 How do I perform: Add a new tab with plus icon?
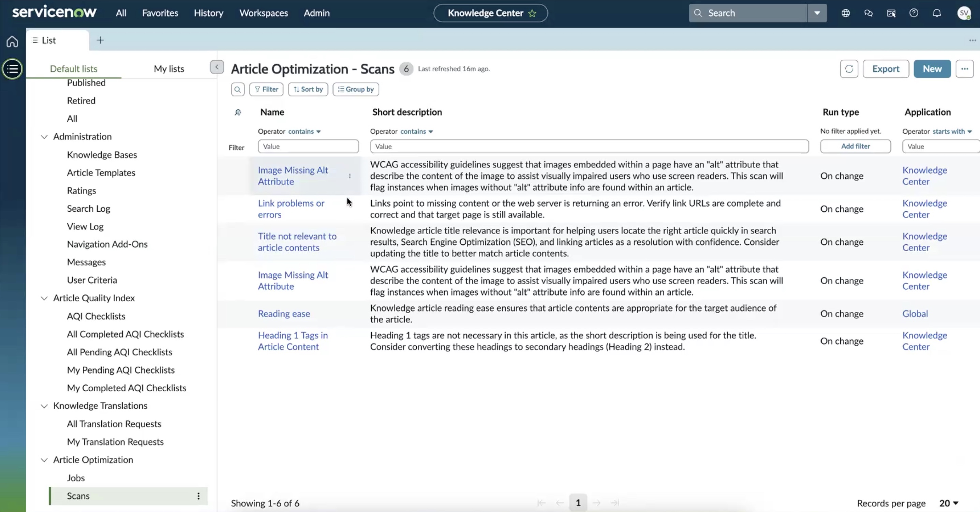point(100,40)
